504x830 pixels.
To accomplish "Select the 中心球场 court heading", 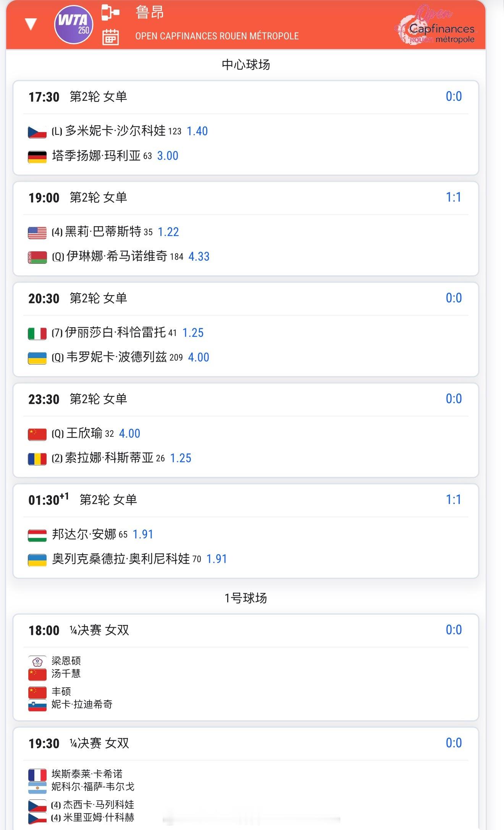I will [x=246, y=65].
